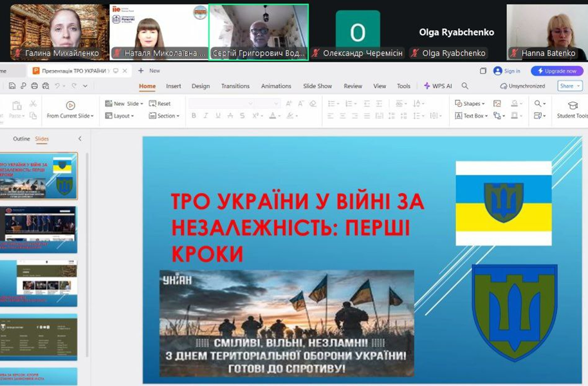
Task: Click the Print icon in quick access toolbar
Action: point(35,86)
